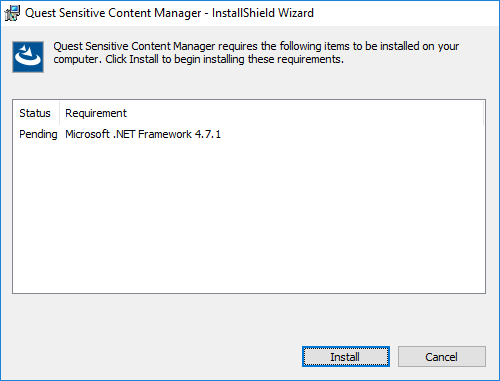Viewport: 500px width, 381px height.
Task: Click the right-edge separator of the list header
Action: click(x=483, y=113)
